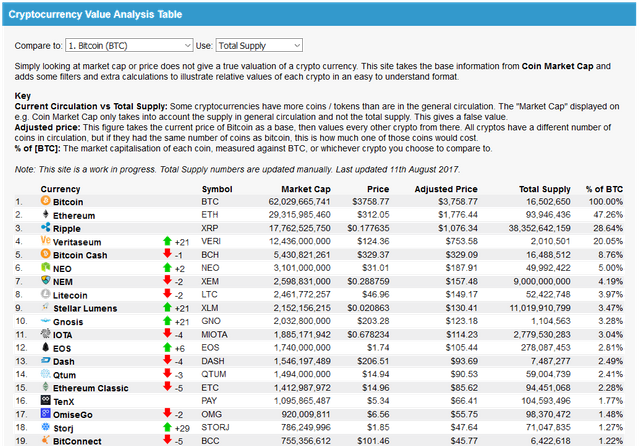The image size is (640, 446).
Task: Click the green up arrow for EOS
Action: pyautogui.click(x=167, y=347)
